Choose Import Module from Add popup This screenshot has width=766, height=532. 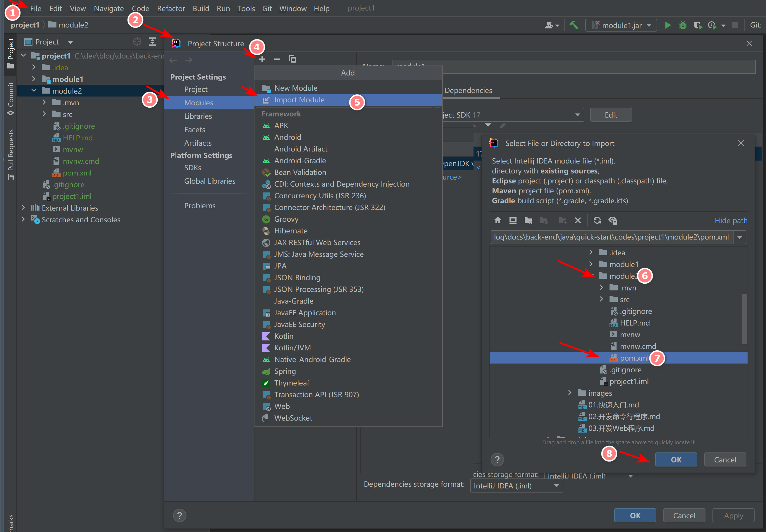(x=348, y=100)
